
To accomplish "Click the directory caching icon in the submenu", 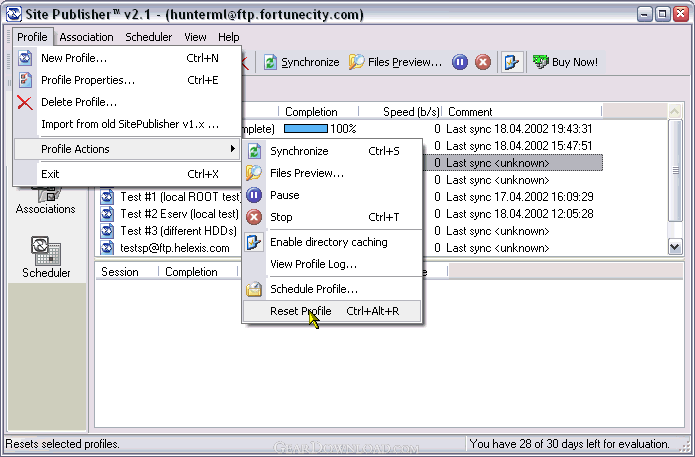I will pos(254,242).
